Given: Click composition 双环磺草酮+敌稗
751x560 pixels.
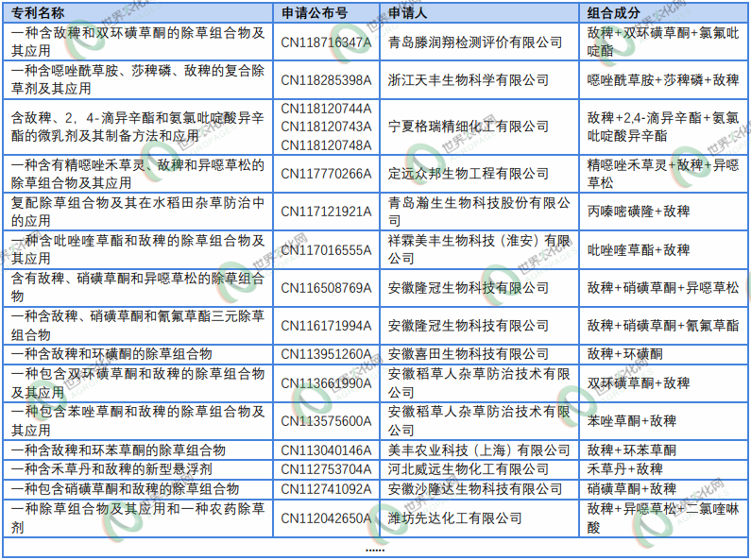Looking at the screenshot, I should click(639, 382).
